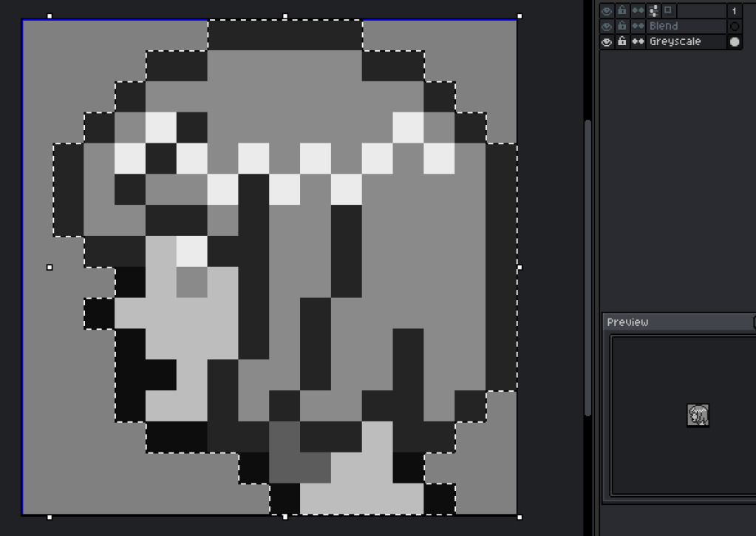Hide the Greyscale layer
The image size is (756, 536).
click(x=606, y=41)
